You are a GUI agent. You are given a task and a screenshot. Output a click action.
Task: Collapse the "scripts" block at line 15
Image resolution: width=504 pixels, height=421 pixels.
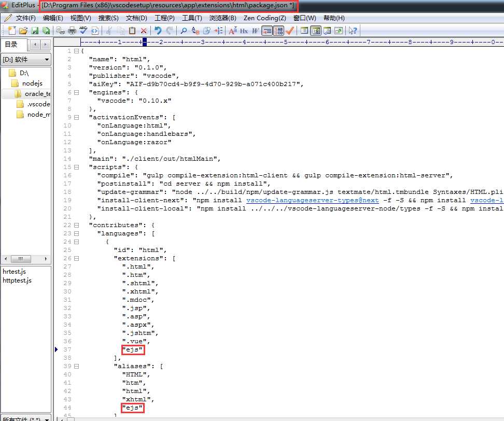[x=77, y=167]
